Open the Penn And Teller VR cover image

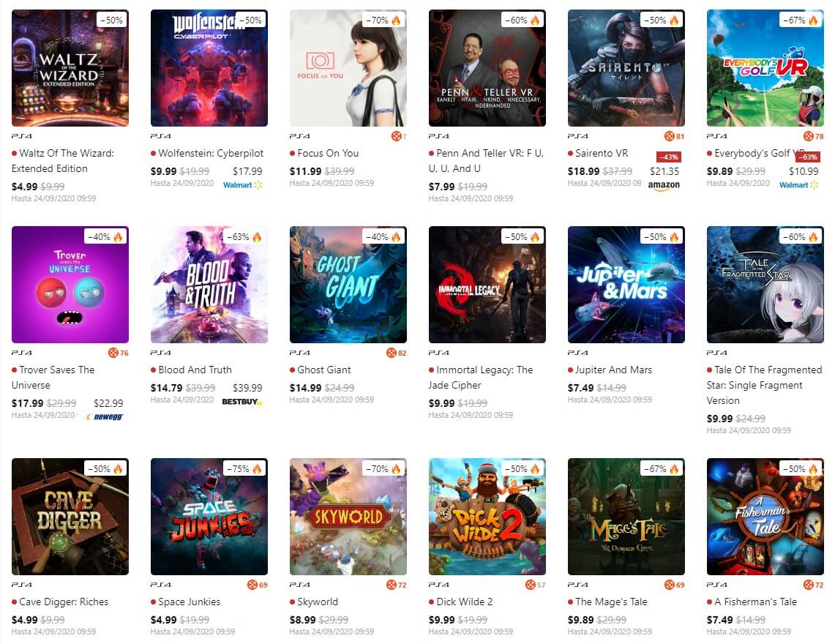(487, 68)
